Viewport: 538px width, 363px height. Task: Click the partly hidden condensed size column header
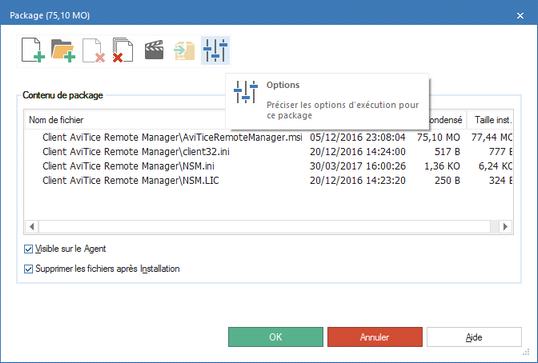pos(447,120)
